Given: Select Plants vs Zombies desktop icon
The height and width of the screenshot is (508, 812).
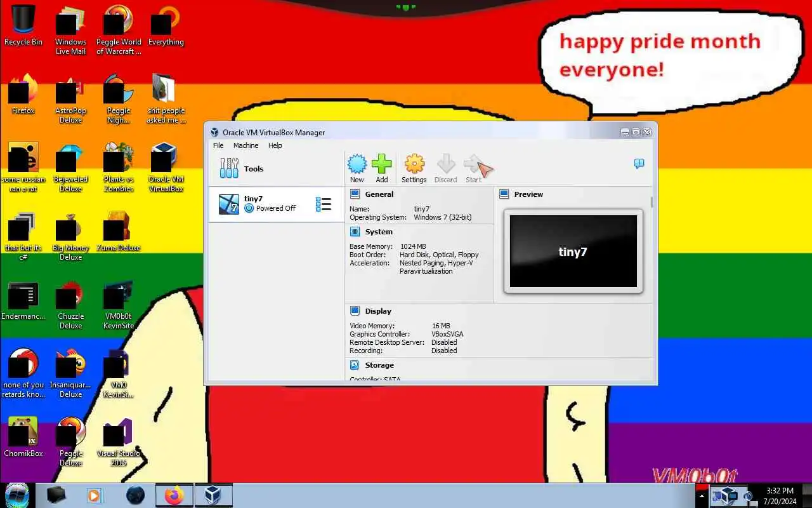Looking at the screenshot, I should tap(119, 168).
